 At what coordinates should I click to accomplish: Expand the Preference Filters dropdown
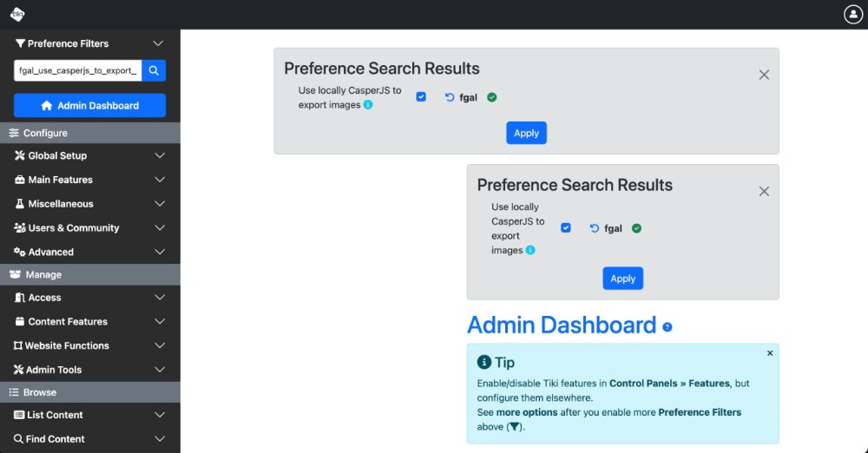coord(158,43)
